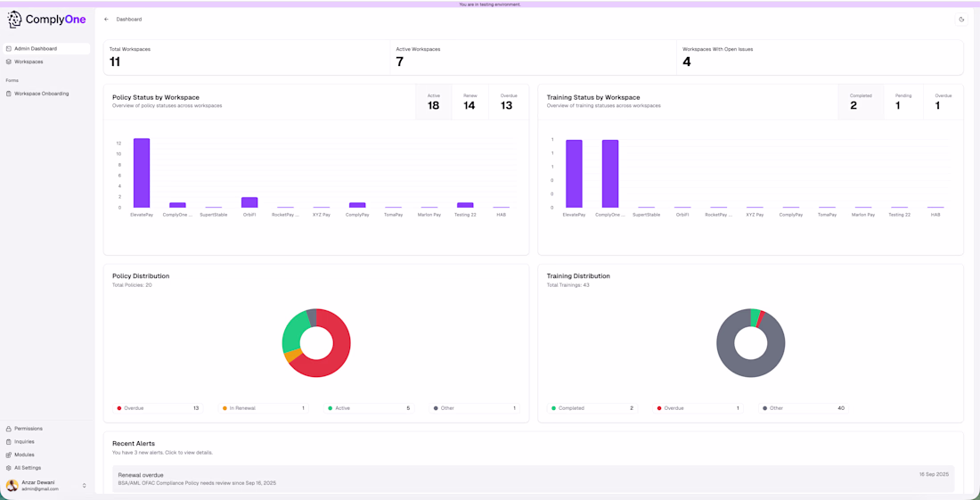The height and width of the screenshot is (500, 980).
Task: Click Dashboard breadcrumb text
Action: point(129,20)
